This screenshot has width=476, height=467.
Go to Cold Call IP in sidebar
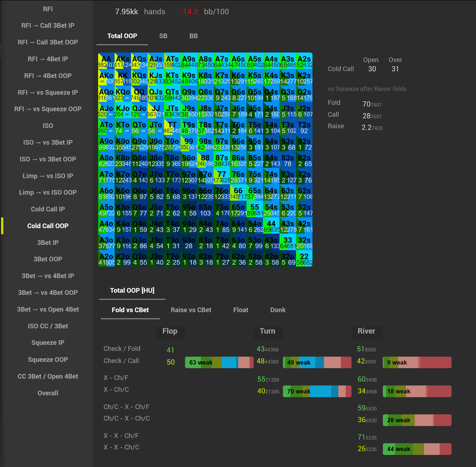tap(48, 209)
